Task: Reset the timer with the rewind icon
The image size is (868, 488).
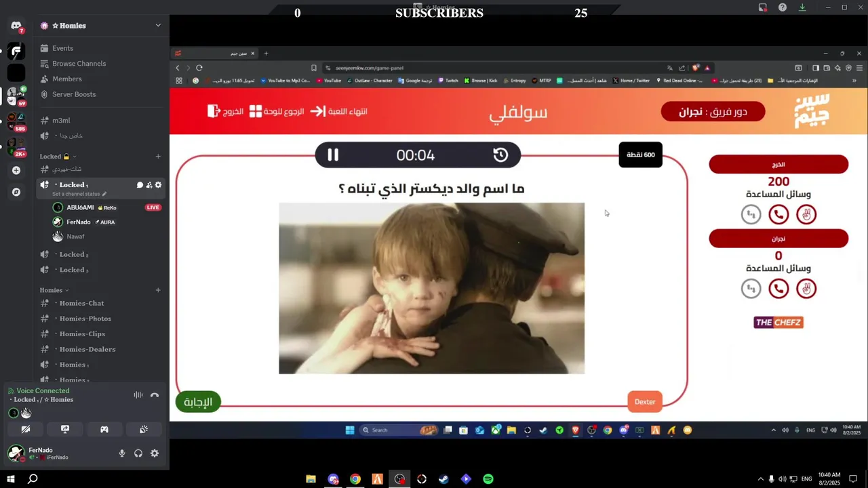Action: tap(500, 155)
